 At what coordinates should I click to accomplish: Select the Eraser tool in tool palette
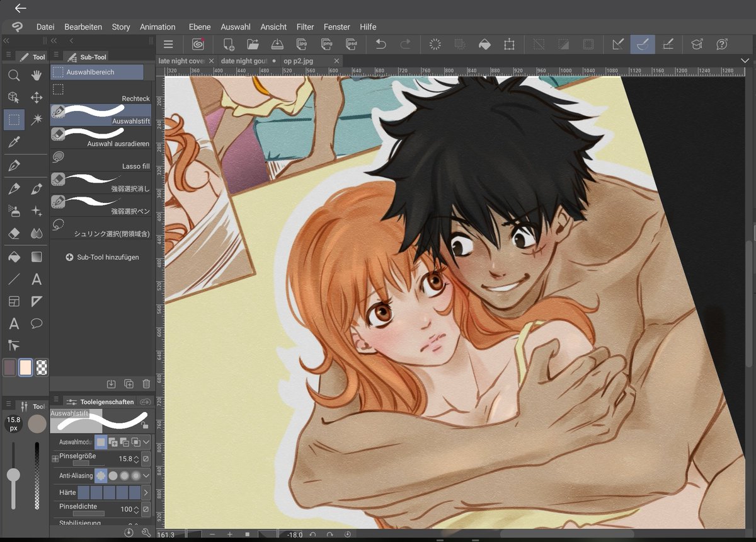tap(14, 233)
